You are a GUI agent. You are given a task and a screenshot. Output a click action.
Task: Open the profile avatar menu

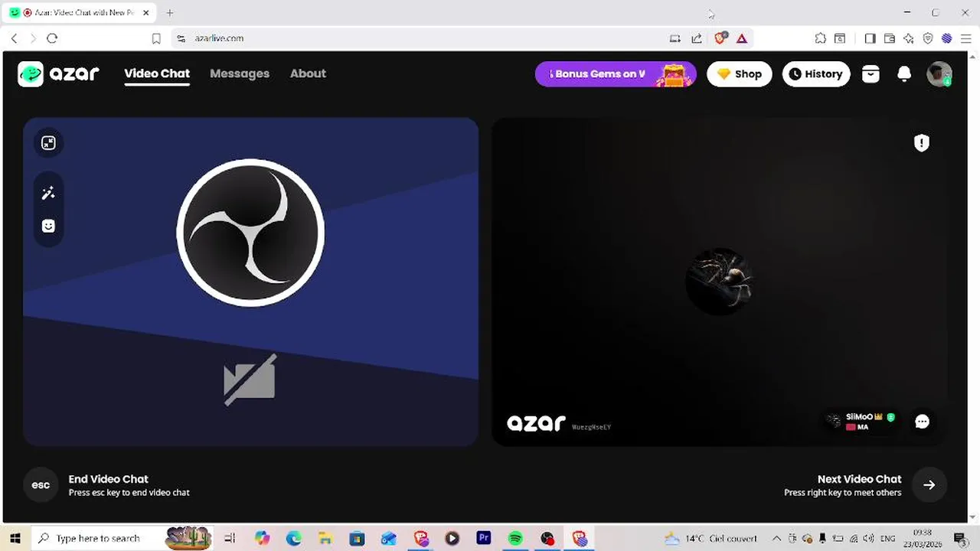pyautogui.click(x=939, y=74)
